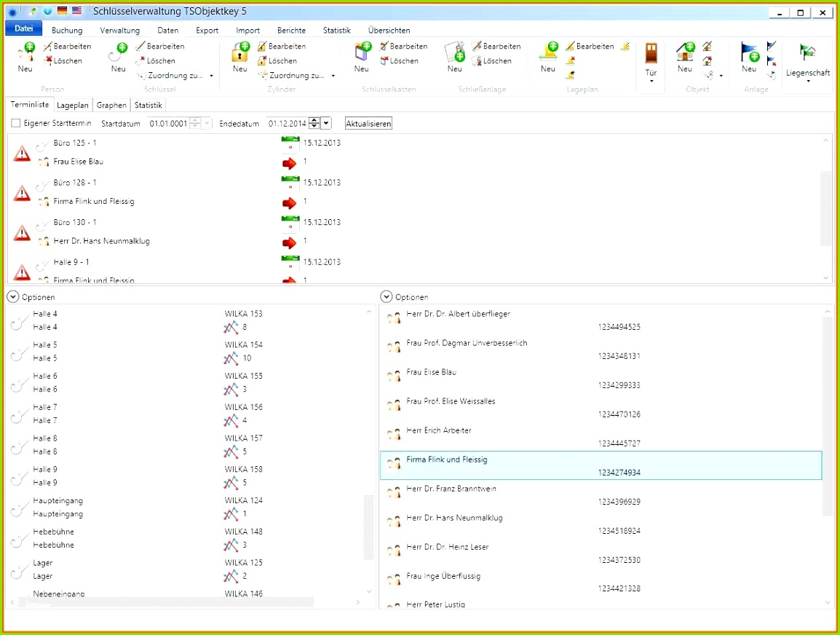Expand Optionen above the person list

point(387,296)
